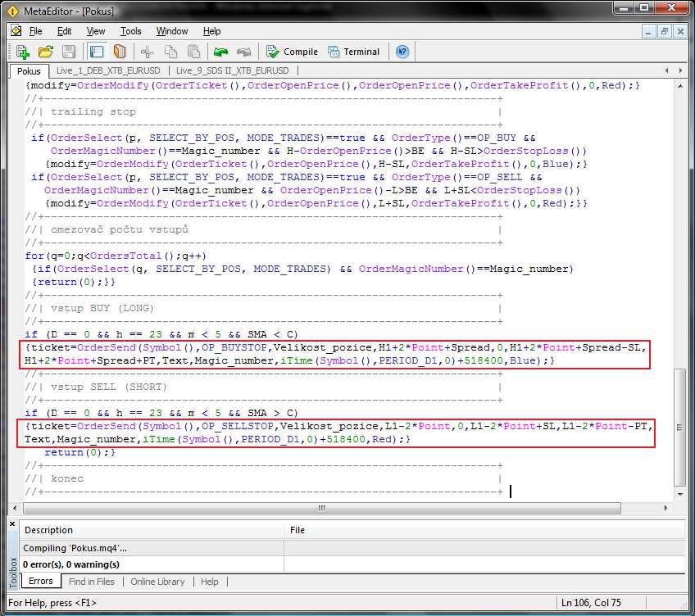Viewport: 695px width, 616px height.
Task: Click the green Undo arrow icon
Action: 220,52
